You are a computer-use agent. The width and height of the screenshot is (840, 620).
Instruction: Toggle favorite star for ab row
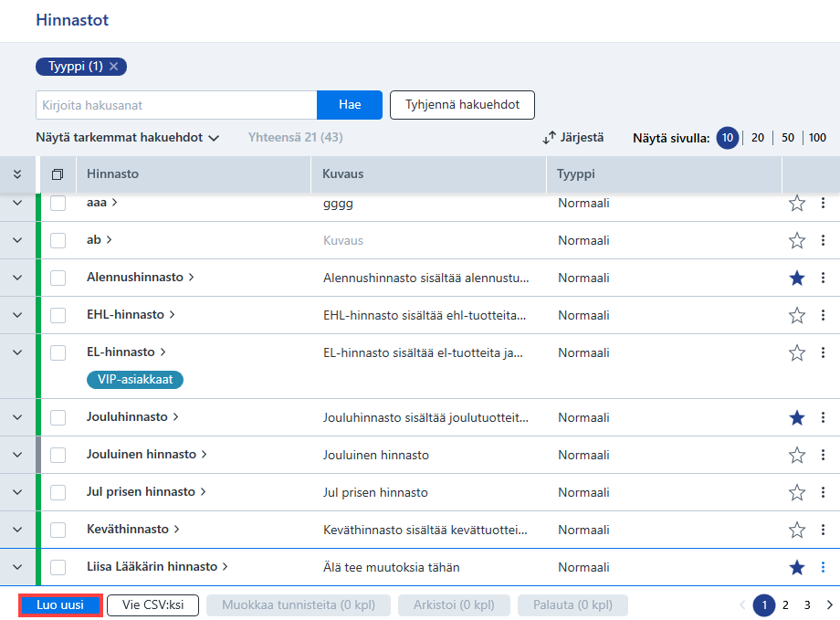pyautogui.click(x=796, y=241)
